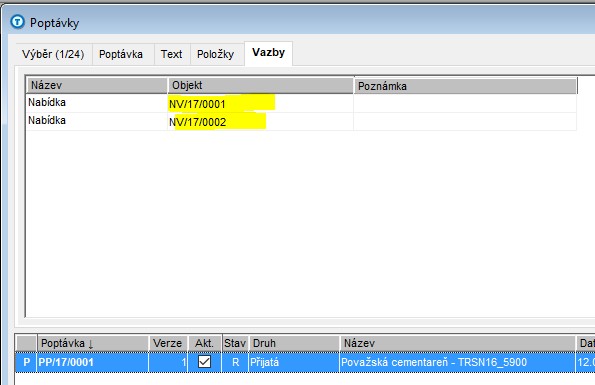Toggle the Akt. checkbox for PP/17/0001
The height and width of the screenshot is (385, 595).
205,361
